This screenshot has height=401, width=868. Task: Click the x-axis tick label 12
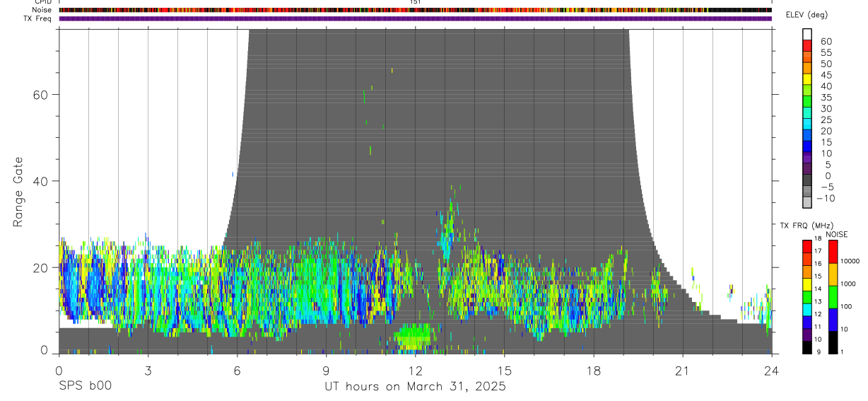tap(415, 371)
